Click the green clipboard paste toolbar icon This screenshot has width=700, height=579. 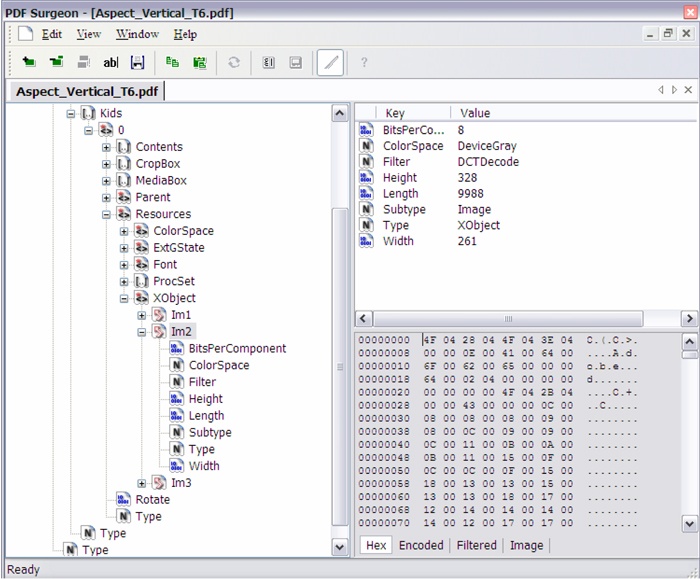pyautogui.click(x=200, y=62)
